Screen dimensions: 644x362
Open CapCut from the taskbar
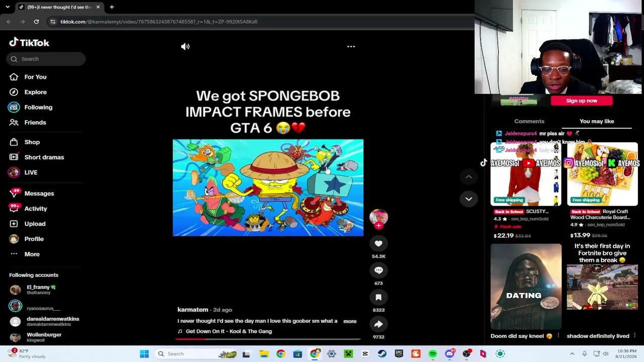365,354
